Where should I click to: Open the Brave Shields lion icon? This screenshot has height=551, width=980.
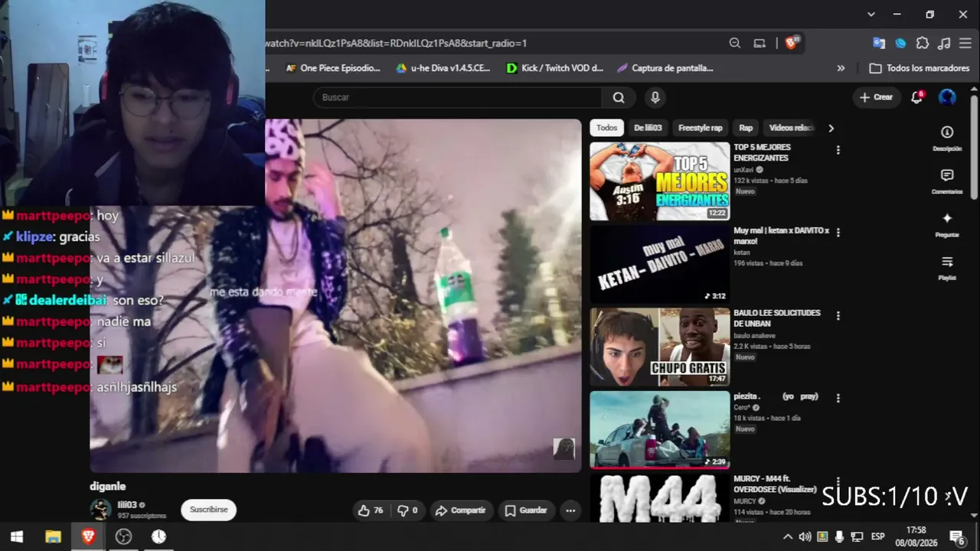coord(792,44)
